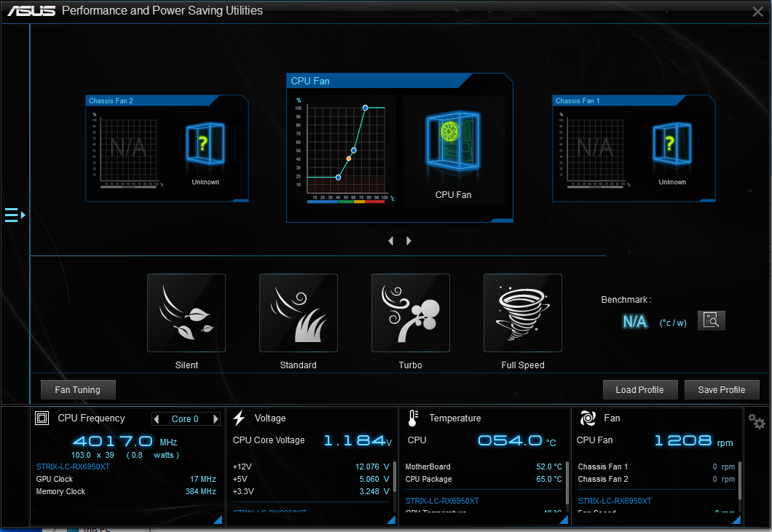Screen dimensions: 772x532
Task: Load a saved fan profile
Action: [640, 389]
